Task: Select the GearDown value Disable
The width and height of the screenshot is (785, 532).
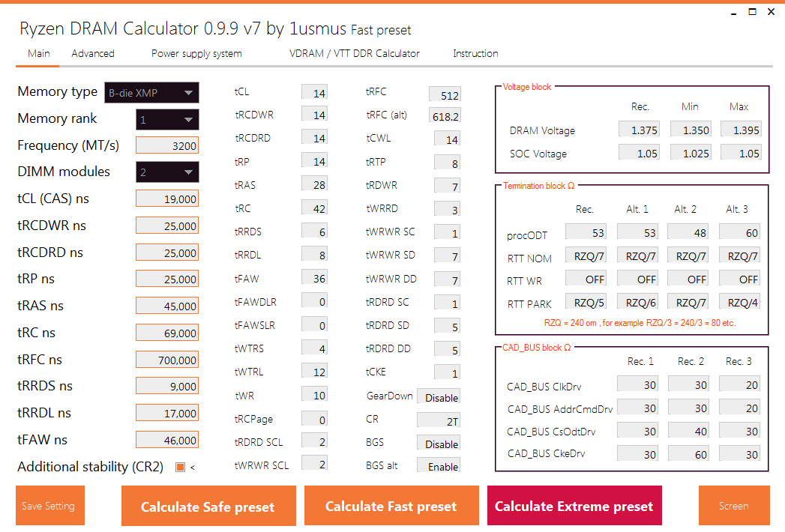Action: [x=439, y=397]
